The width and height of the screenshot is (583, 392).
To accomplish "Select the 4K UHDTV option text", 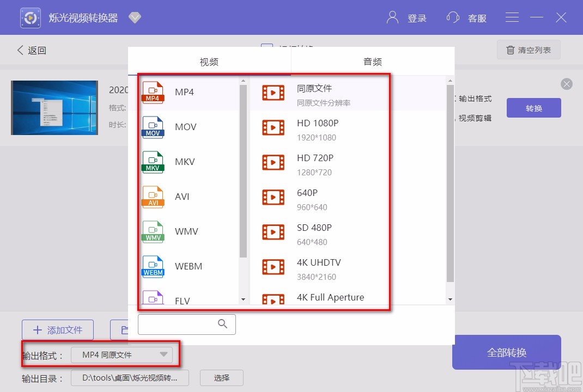I will (x=319, y=262).
